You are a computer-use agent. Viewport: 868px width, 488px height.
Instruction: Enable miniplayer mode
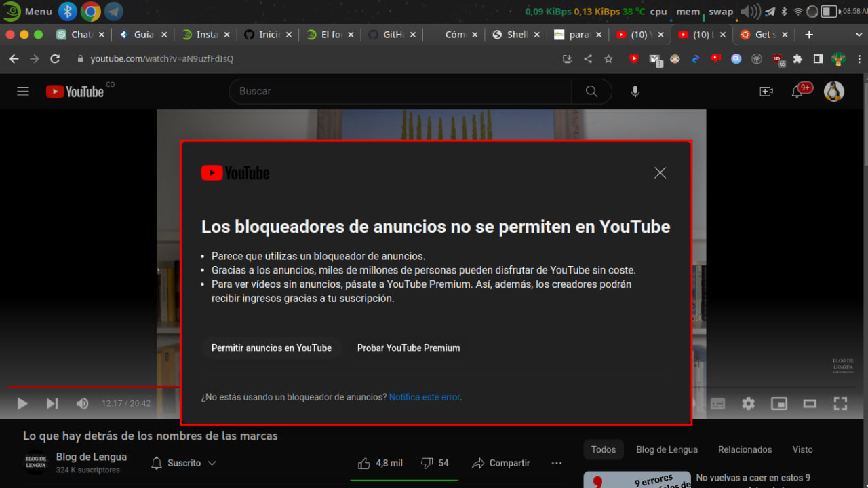point(779,404)
